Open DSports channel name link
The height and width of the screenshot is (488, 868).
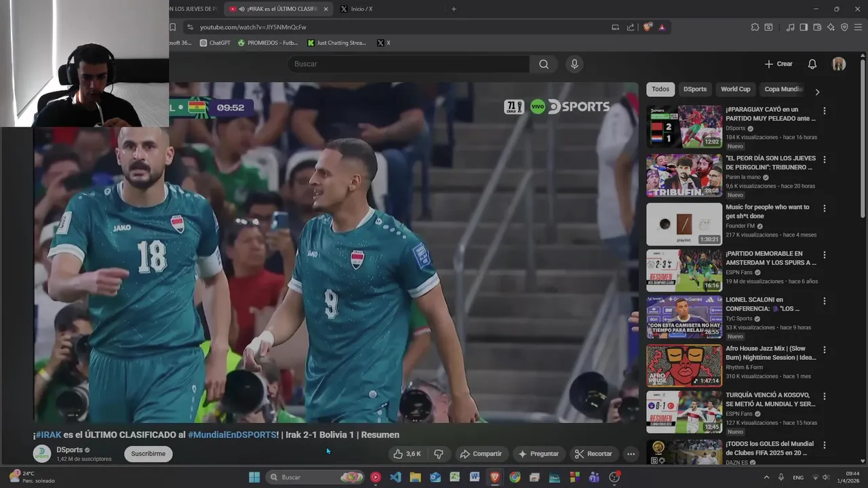pyautogui.click(x=69, y=449)
